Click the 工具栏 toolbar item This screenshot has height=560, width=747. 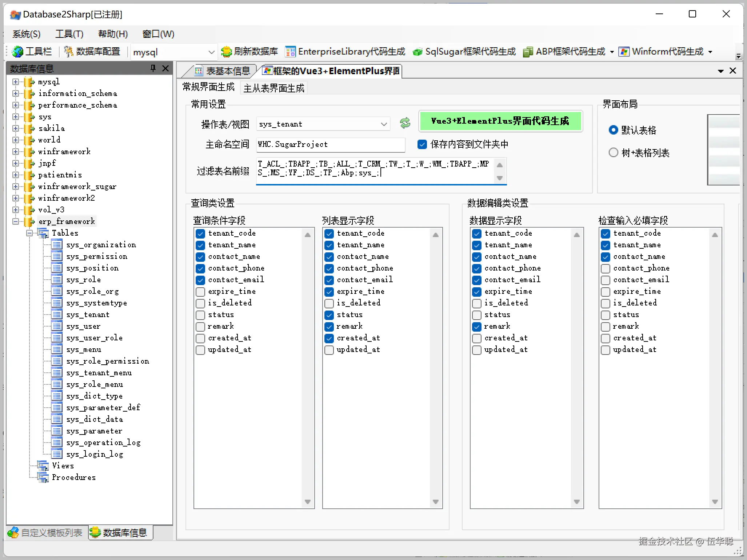32,51
